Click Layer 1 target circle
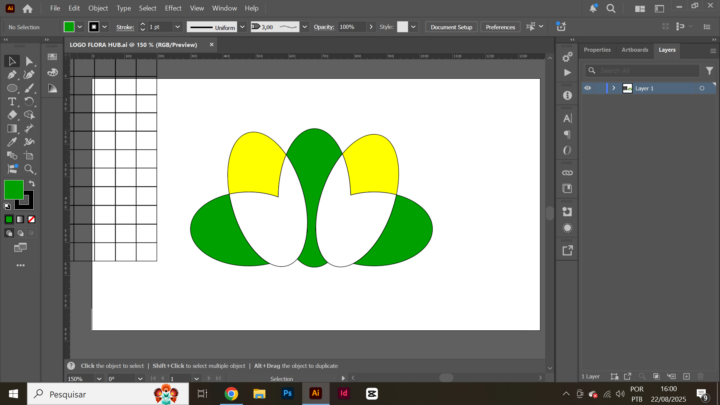 pyautogui.click(x=702, y=88)
